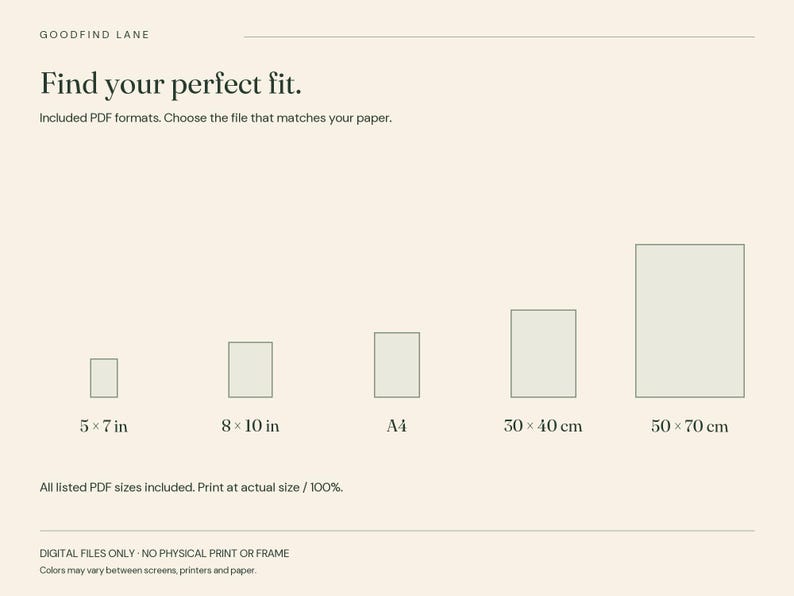This screenshot has width=794, height=596.
Task: Click the '8 × 10 in' label
Action: pyautogui.click(x=250, y=426)
